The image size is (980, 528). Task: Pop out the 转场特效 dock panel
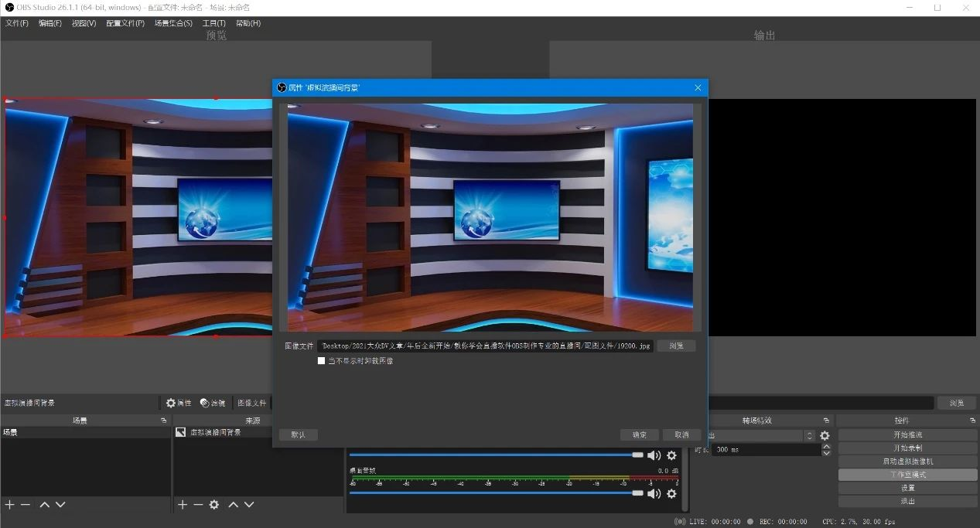point(826,421)
